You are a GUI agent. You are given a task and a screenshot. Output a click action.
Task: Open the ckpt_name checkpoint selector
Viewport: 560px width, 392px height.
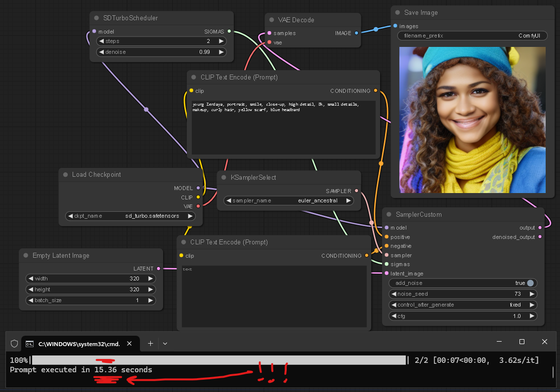(x=130, y=216)
